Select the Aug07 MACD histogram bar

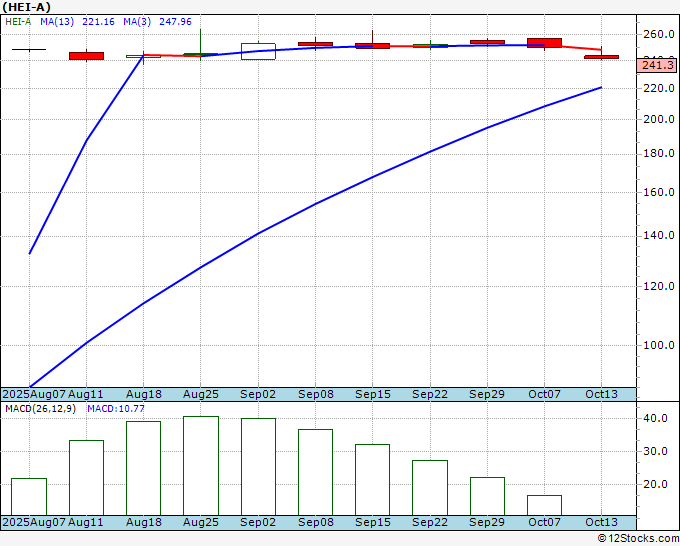pyautogui.click(x=29, y=497)
